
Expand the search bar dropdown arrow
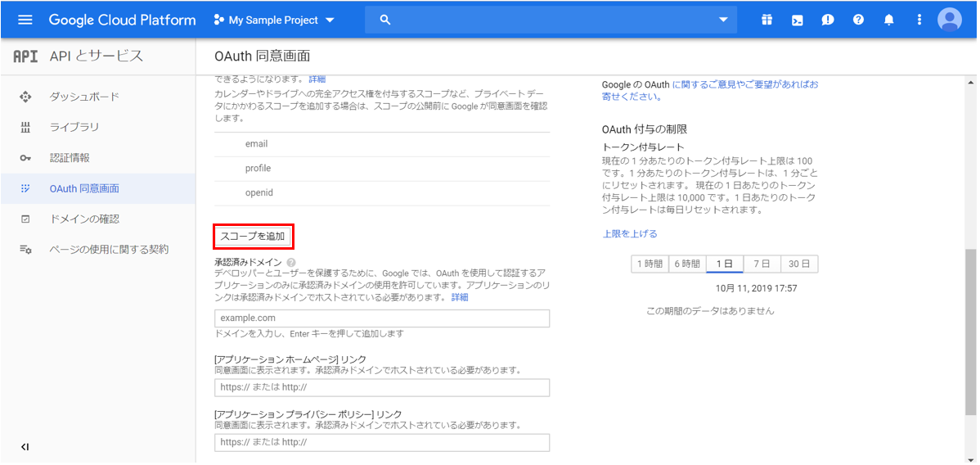coord(724,20)
